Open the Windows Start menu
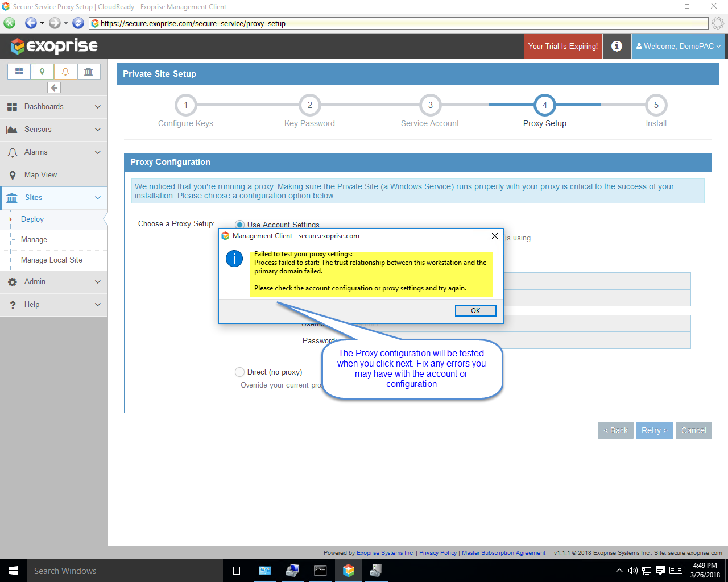 (x=14, y=571)
